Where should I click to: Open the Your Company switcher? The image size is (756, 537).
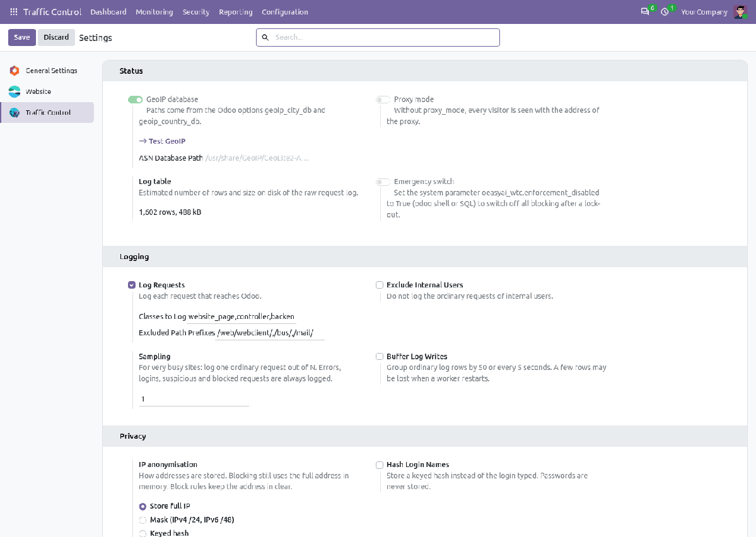704,11
